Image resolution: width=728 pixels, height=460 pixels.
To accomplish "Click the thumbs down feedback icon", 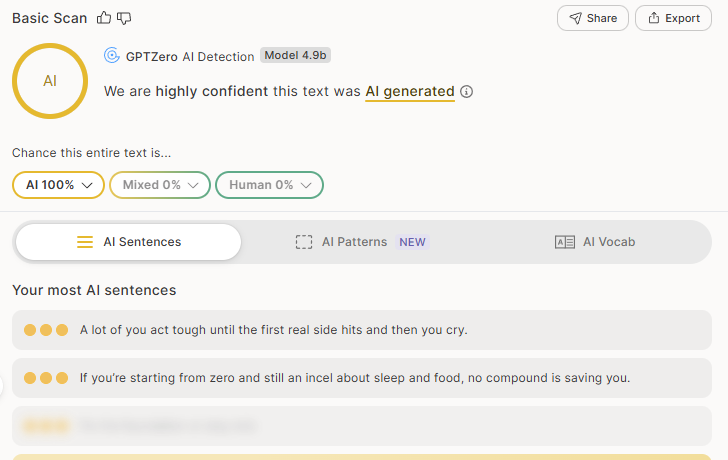I will (x=124, y=19).
